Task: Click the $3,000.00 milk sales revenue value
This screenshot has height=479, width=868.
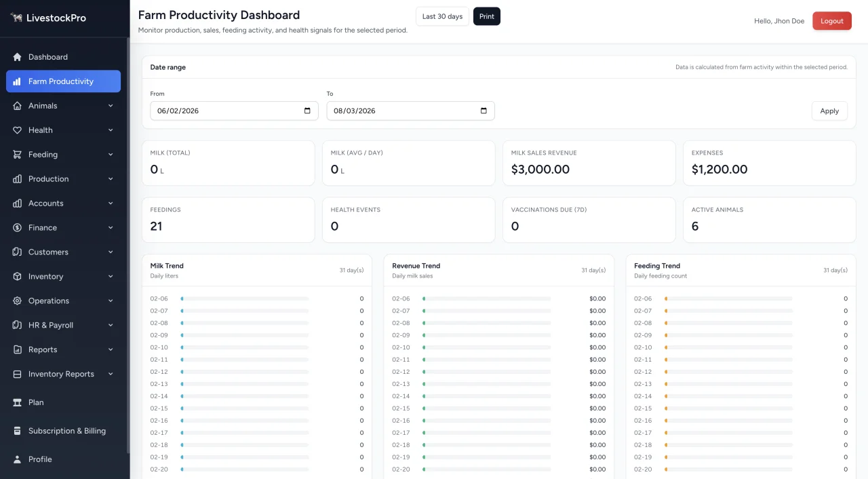Action: pyautogui.click(x=540, y=170)
